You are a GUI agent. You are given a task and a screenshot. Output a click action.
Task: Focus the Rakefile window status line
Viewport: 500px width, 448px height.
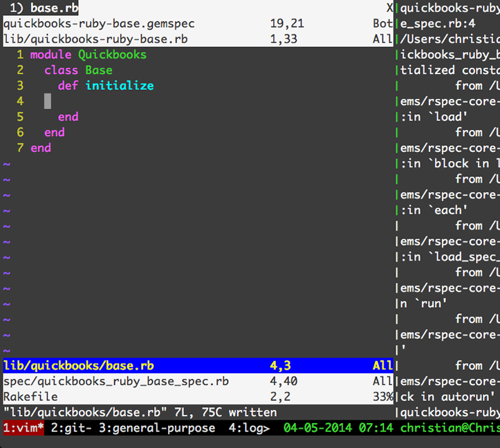click(x=198, y=397)
